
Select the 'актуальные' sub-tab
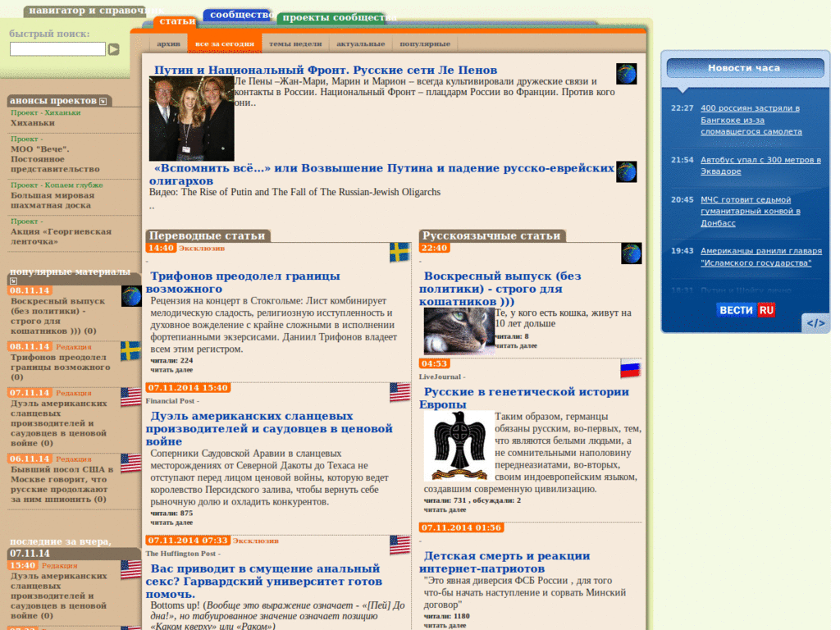coord(361,44)
